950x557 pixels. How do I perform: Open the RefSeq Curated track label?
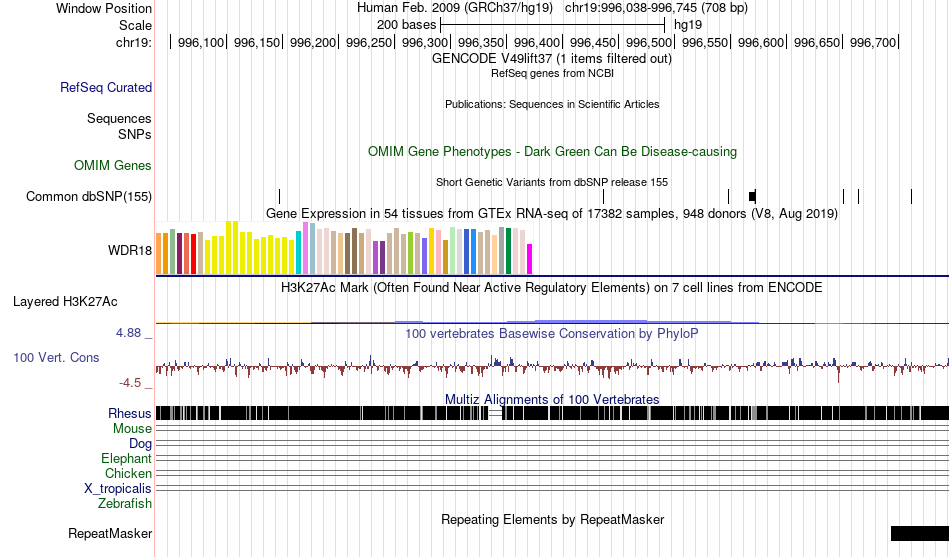click(x=106, y=87)
